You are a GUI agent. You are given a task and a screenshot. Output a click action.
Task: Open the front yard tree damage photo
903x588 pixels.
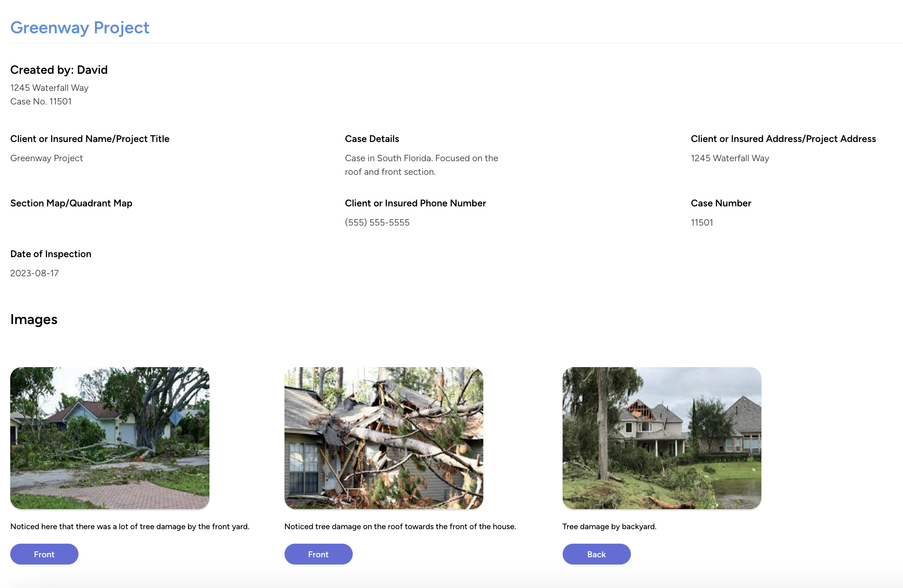110,438
